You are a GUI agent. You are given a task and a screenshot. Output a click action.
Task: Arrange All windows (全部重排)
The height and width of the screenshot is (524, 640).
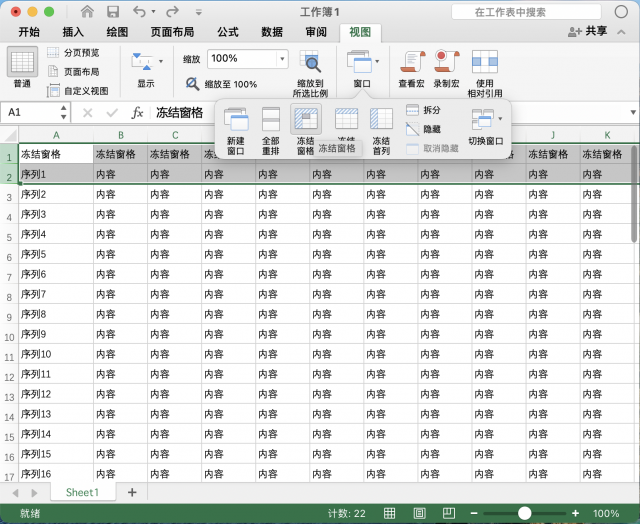coord(271,131)
